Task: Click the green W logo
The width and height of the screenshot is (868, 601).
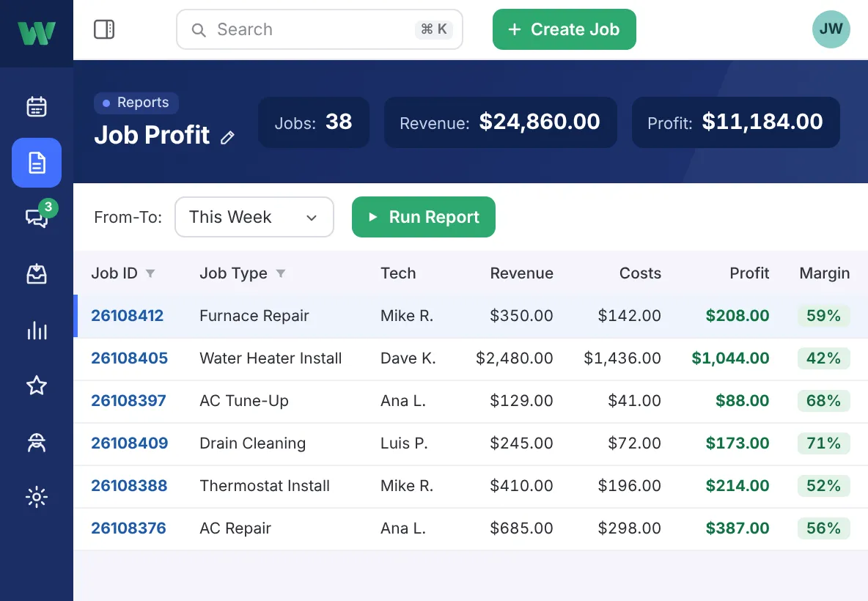Action: tap(37, 33)
